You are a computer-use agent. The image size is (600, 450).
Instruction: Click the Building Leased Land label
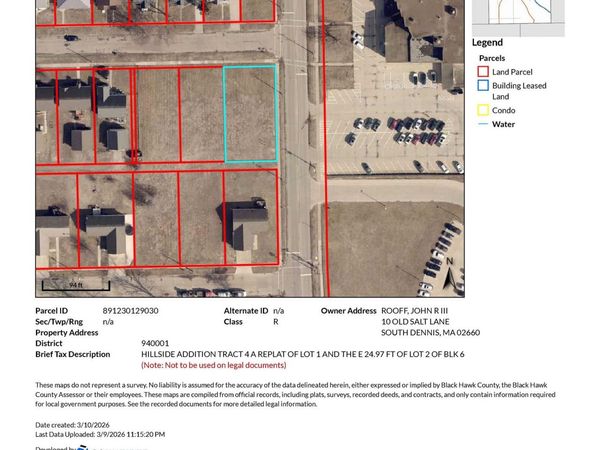coord(519,91)
